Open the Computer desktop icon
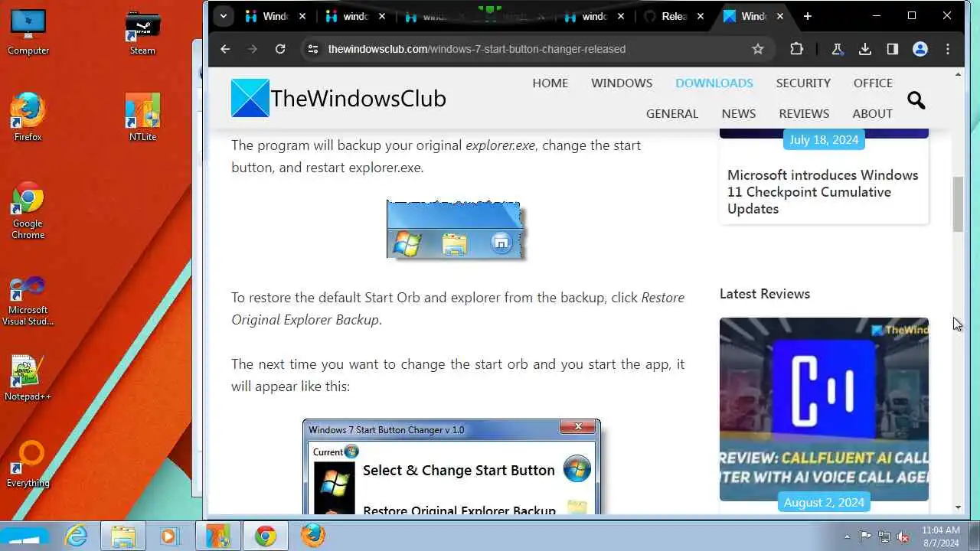 click(x=28, y=33)
